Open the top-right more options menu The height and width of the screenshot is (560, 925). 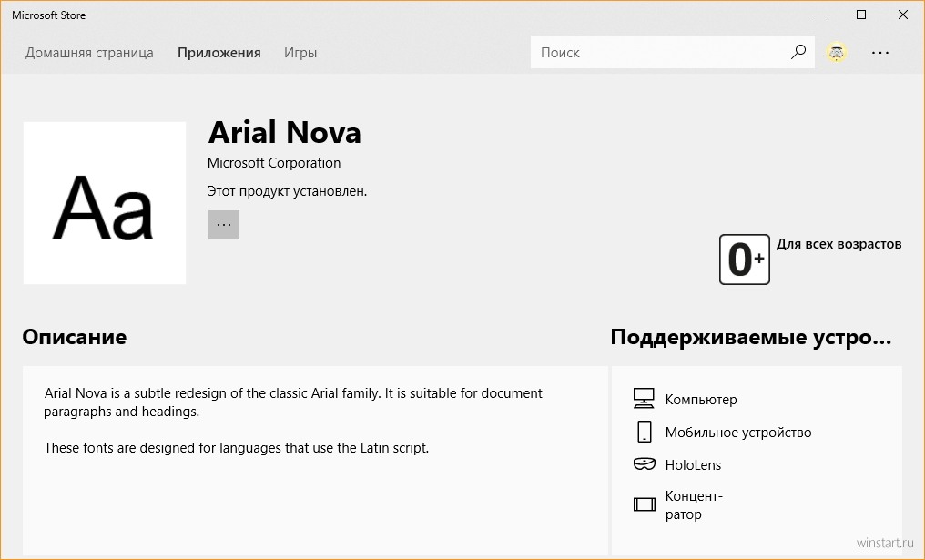pyautogui.click(x=880, y=53)
